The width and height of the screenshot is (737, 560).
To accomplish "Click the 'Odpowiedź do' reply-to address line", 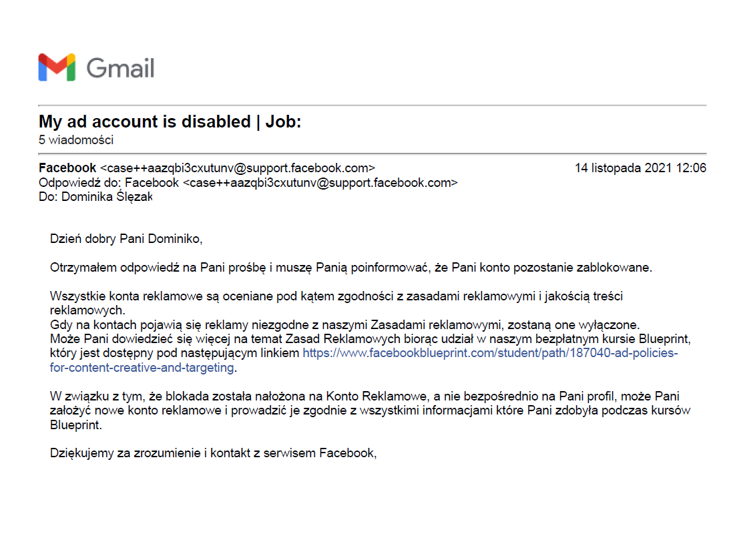I will (x=248, y=183).
